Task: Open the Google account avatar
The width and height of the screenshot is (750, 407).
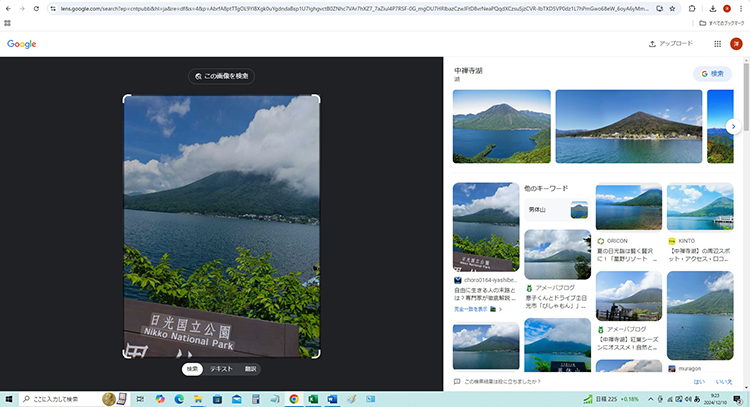Action: click(x=736, y=44)
